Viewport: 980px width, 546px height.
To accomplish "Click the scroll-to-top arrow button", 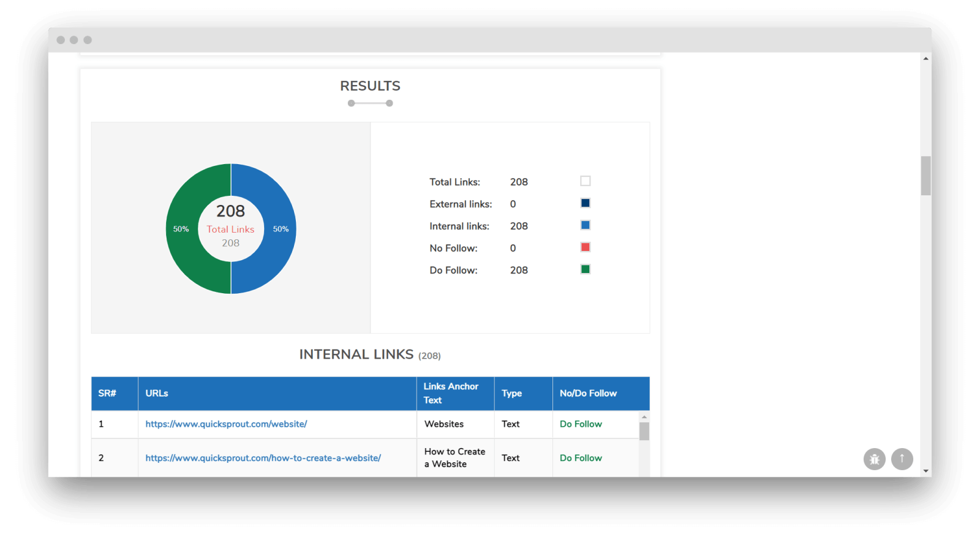I will click(902, 458).
